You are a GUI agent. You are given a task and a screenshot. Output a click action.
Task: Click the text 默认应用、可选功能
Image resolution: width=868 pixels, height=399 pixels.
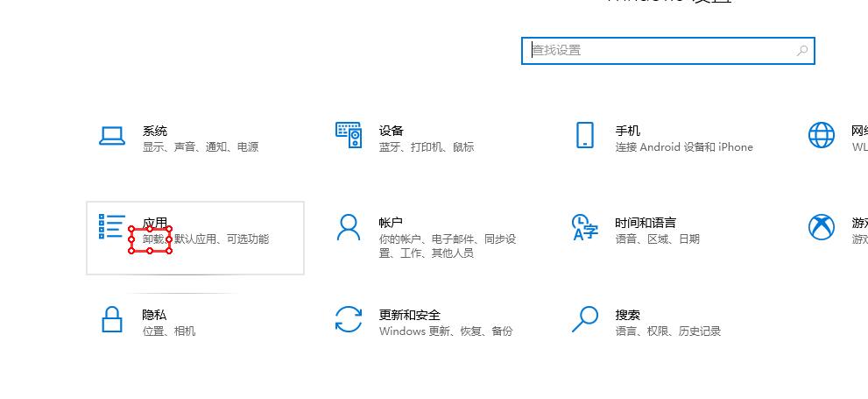tap(222, 239)
